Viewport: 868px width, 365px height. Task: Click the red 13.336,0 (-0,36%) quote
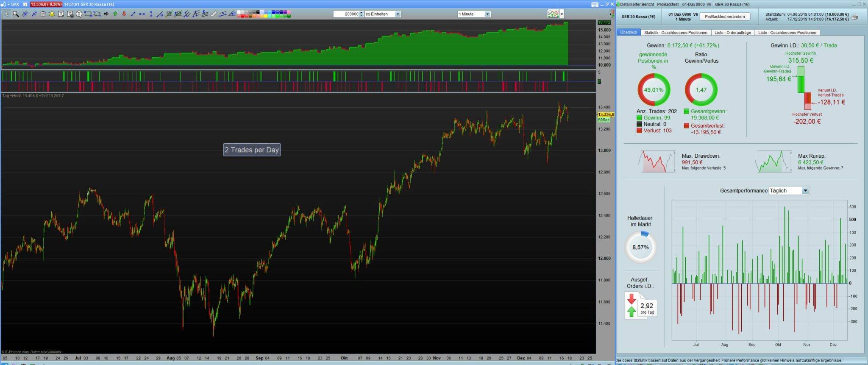[x=46, y=4]
